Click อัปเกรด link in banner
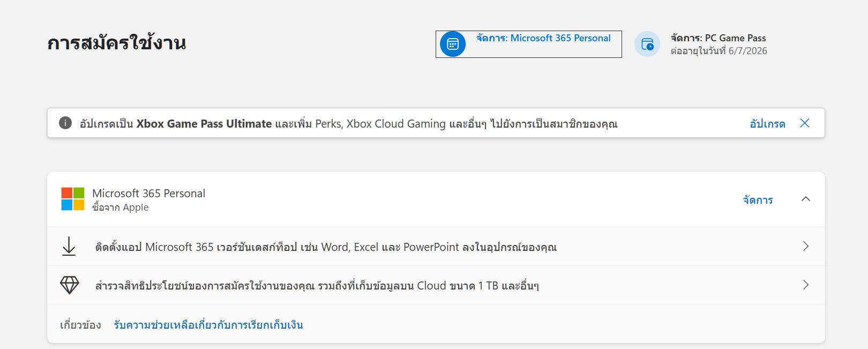The width and height of the screenshot is (868, 349). point(767,124)
